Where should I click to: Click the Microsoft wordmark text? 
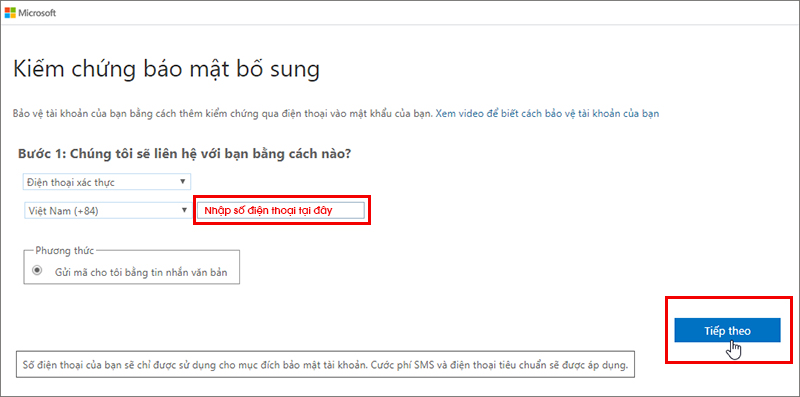point(37,13)
